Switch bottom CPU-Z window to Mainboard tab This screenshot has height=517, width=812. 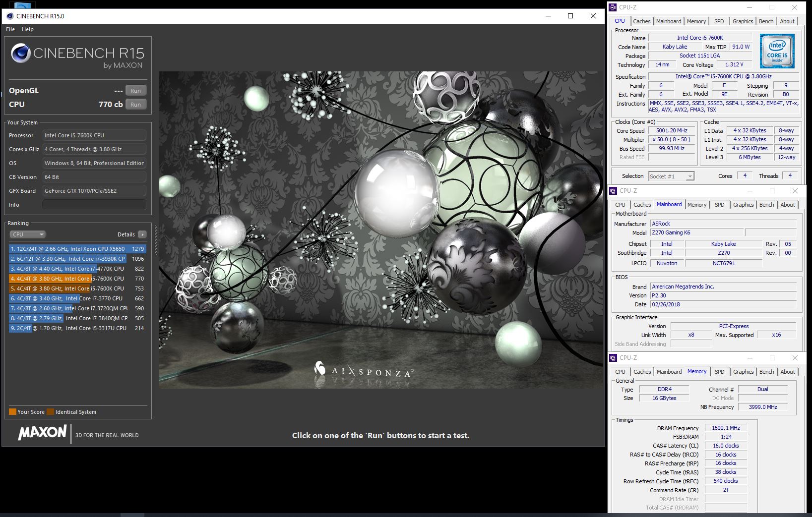669,372
